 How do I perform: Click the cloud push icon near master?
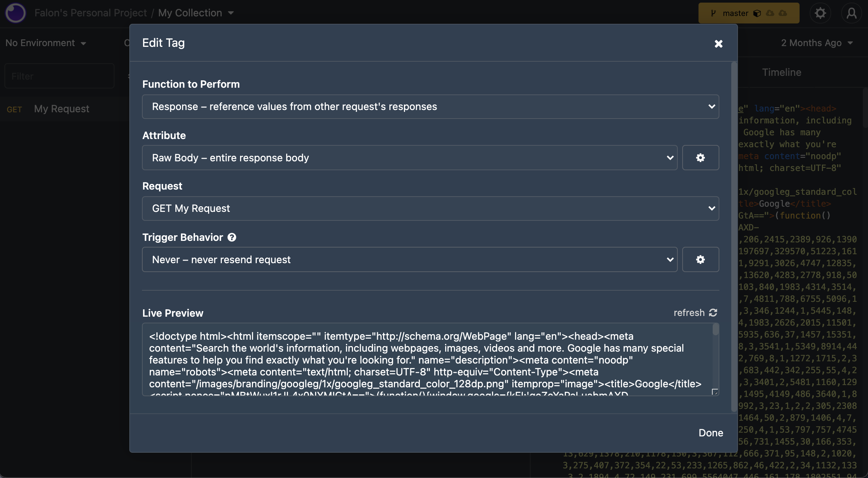point(783,13)
